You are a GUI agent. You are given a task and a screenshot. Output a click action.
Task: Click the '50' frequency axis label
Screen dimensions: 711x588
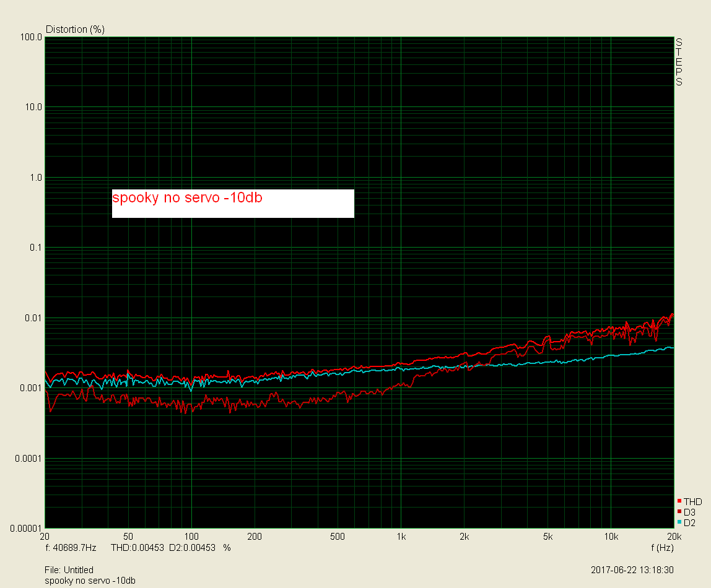click(x=128, y=537)
